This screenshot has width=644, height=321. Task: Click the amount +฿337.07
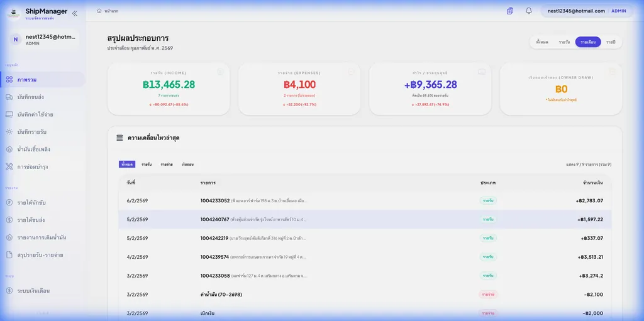592,238
